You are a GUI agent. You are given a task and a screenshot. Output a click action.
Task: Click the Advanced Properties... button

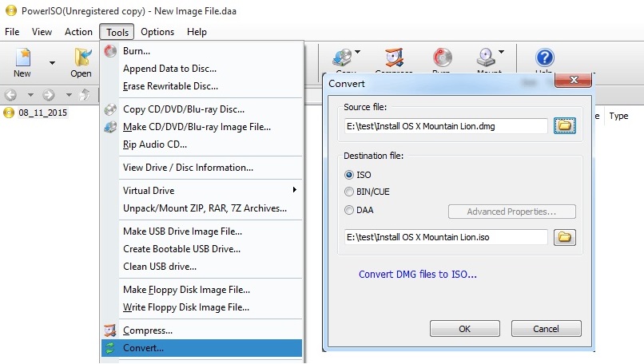click(x=511, y=212)
